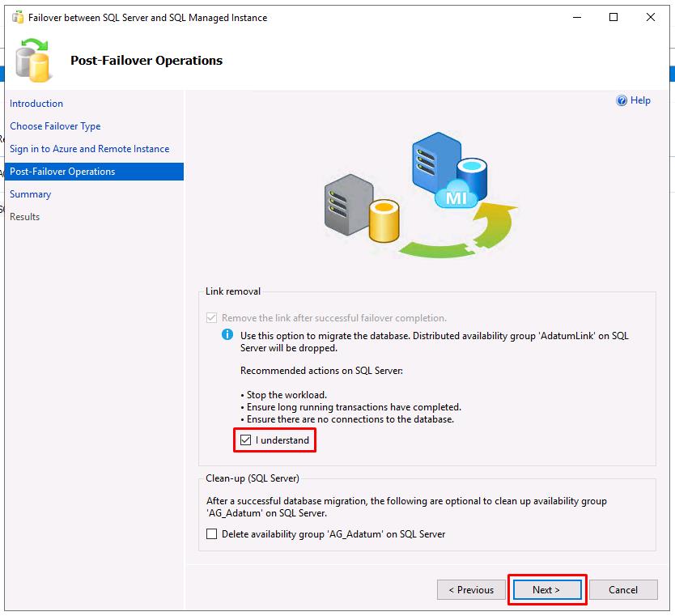Open the Choose Failover Type step
Image resolution: width=675 pixels, height=616 pixels.
(x=55, y=126)
